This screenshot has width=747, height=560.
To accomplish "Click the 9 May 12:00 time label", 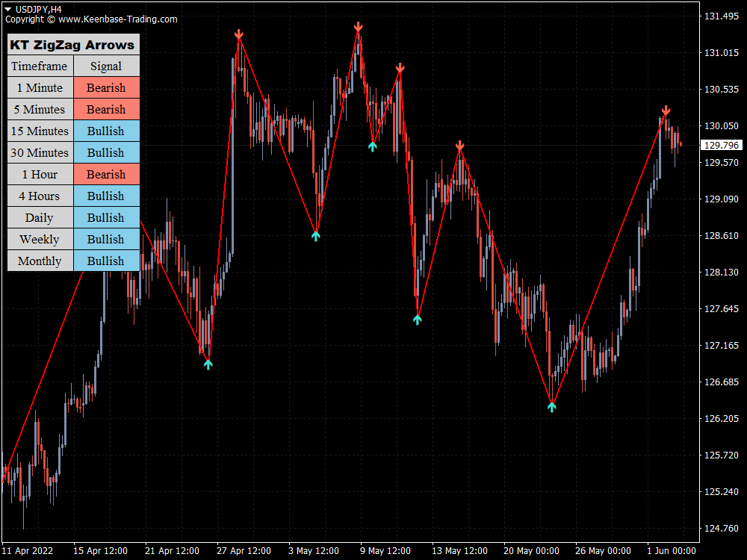I will click(385, 551).
